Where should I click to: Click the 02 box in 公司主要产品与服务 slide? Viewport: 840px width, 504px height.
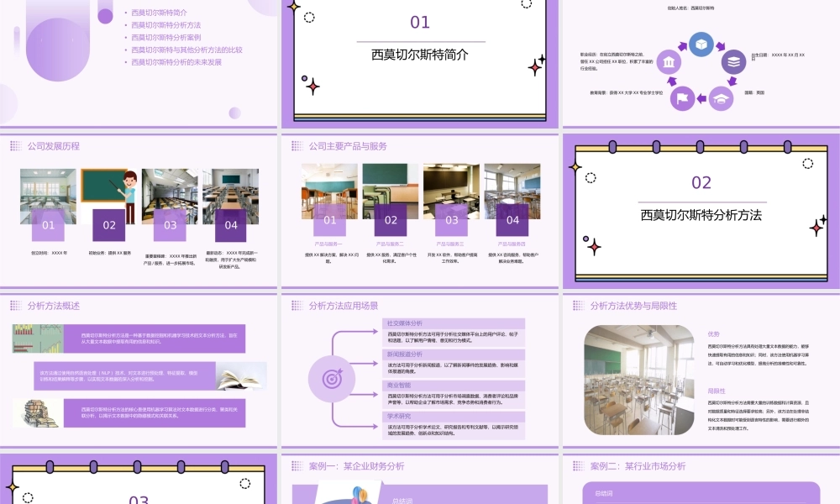pyautogui.click(x=391, y=219)
